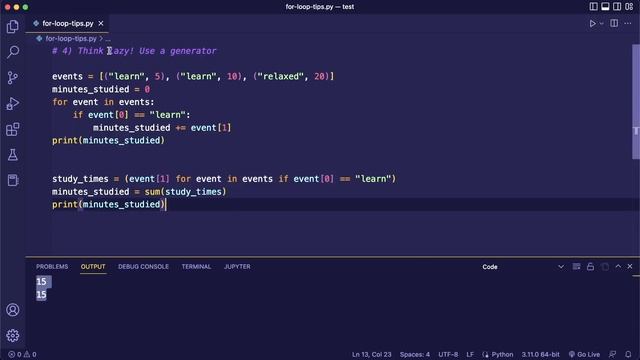Open Run and Debug view
This screenshot has height=360, width=640.
[x=13, y=103]
